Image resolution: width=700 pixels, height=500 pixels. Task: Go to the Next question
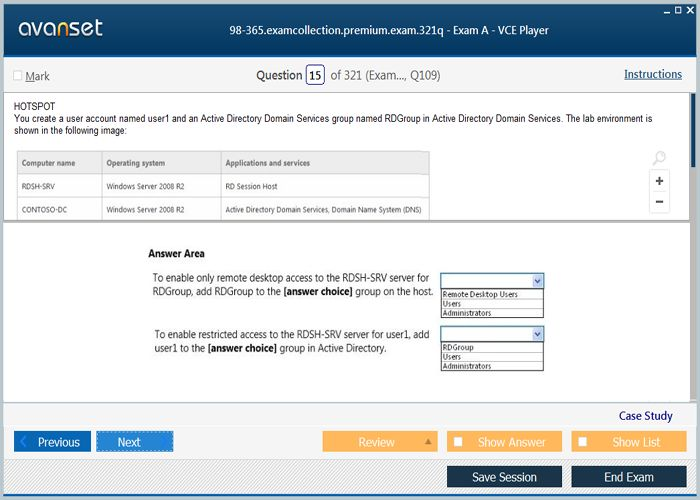134,442
